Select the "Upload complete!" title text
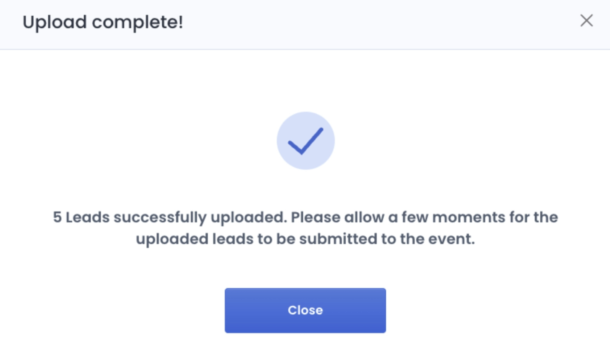Viewport: 610px width, 364px height. pyautogui.click(x=103, y=22)
